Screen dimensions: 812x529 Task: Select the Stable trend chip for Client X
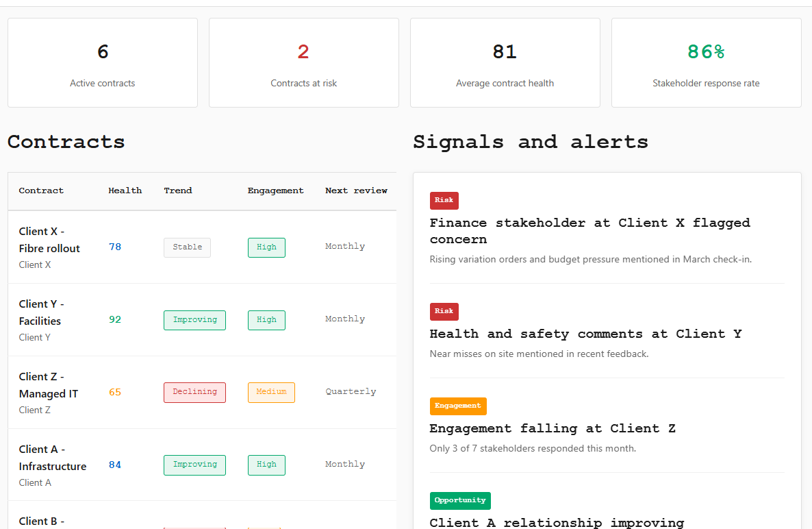pos(187,247)
